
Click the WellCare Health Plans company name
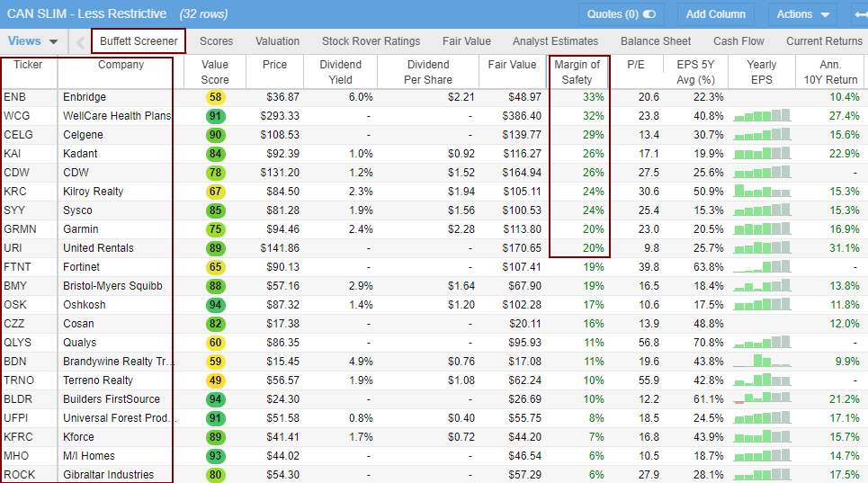117,116
